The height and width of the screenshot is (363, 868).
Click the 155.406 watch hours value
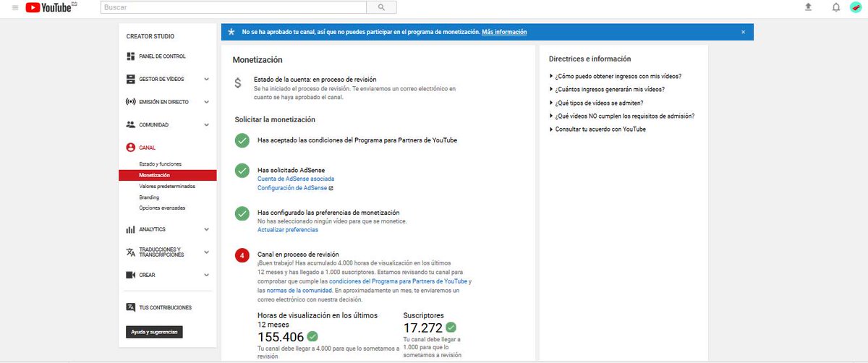coord(281,337)
